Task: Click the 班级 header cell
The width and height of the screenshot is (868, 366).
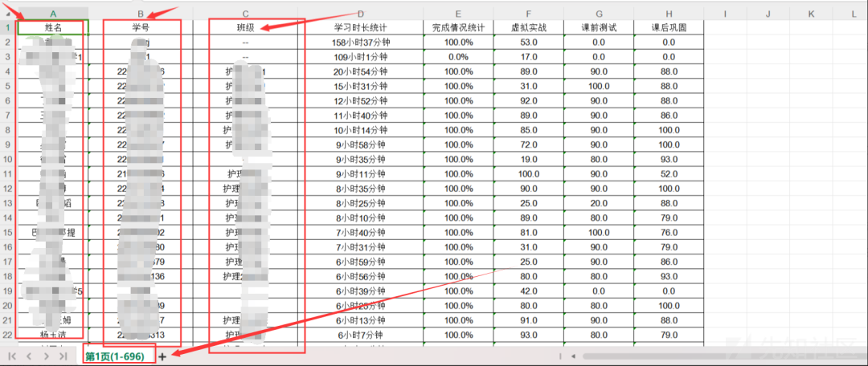Action: [245, 27]
